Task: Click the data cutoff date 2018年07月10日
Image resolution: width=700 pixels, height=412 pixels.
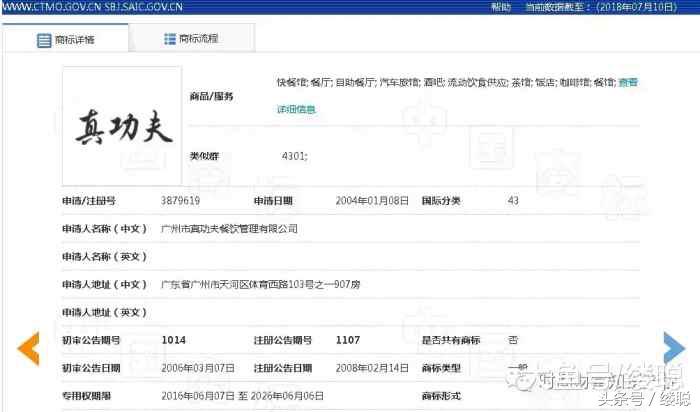Action: pos(637,7)
